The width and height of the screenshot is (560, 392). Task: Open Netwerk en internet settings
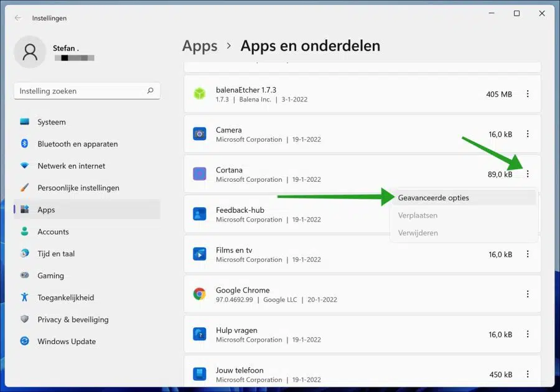87,166
